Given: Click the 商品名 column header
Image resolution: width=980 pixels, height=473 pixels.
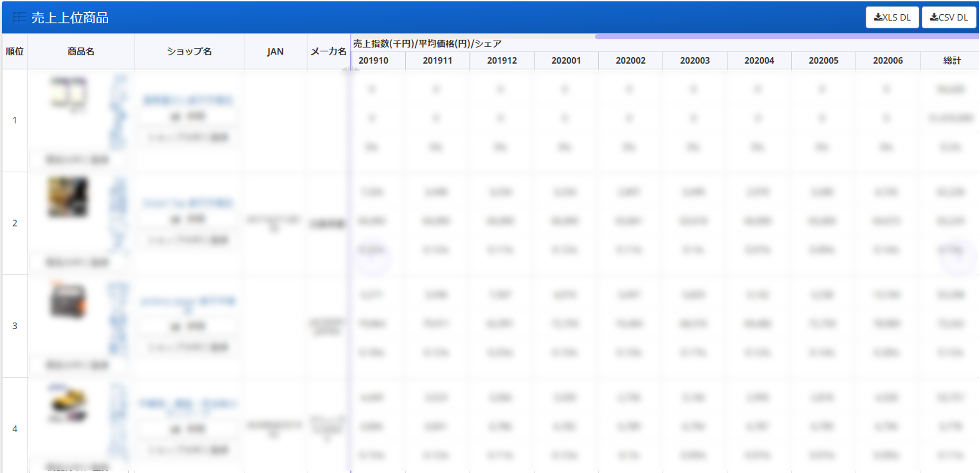Looking at the screenshot, I should coord(81,51).
